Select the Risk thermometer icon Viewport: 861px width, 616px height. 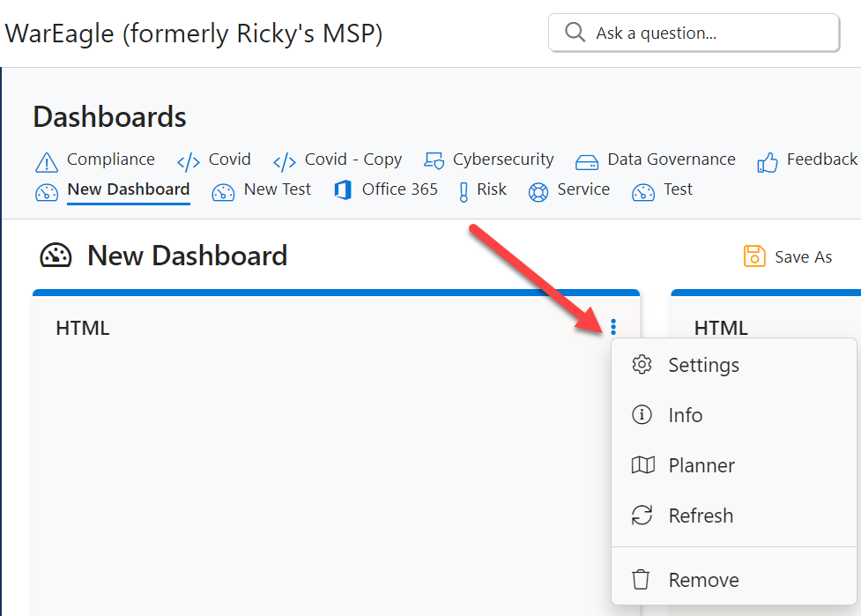point(464,192)
